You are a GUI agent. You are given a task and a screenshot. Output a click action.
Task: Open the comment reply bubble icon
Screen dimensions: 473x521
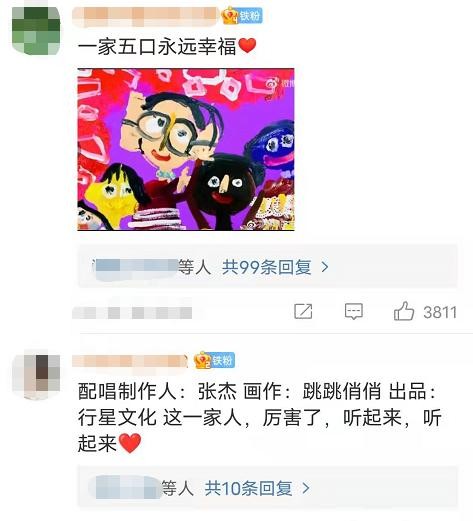[x=353, y=311]
